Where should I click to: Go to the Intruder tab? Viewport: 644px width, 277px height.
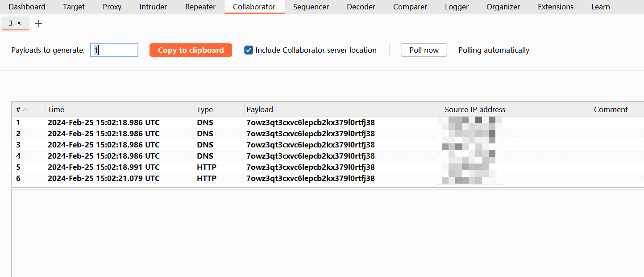153,7
